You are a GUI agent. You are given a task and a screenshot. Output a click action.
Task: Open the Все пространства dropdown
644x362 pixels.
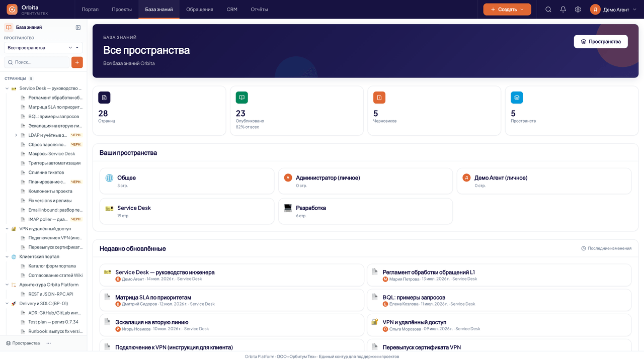(x=43, y=48)
